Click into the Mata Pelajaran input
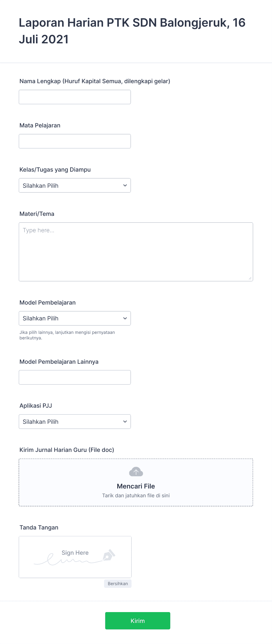 [75, 141]
